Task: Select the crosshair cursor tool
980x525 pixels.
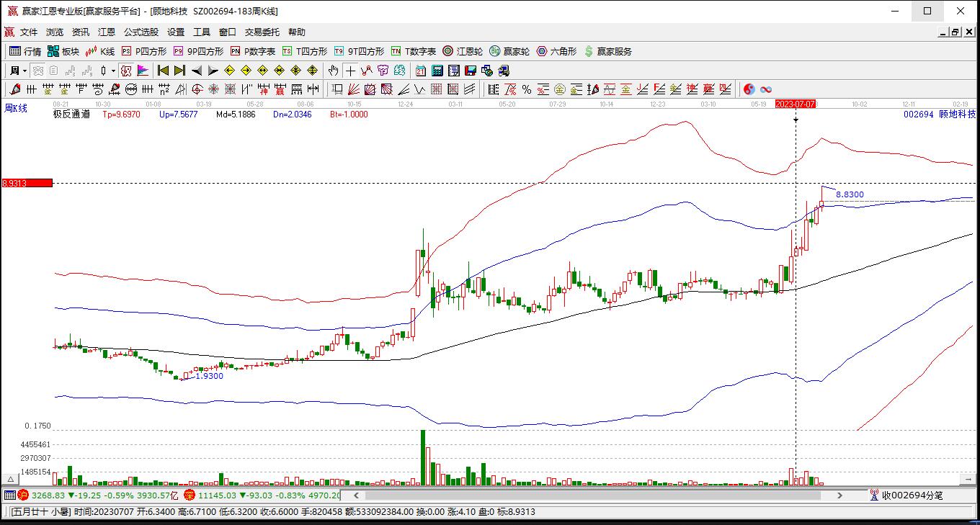Action: 350,71
